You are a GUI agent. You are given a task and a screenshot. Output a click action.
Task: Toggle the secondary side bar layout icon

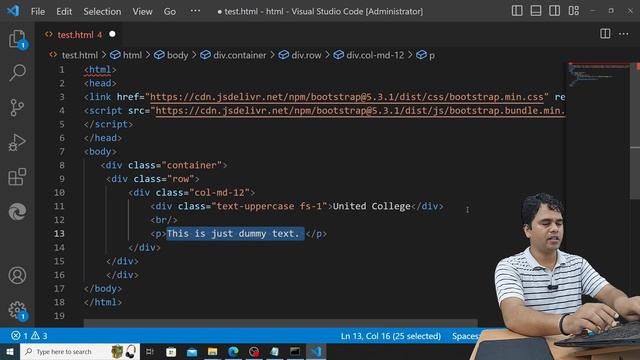click(x=554, y=11)
